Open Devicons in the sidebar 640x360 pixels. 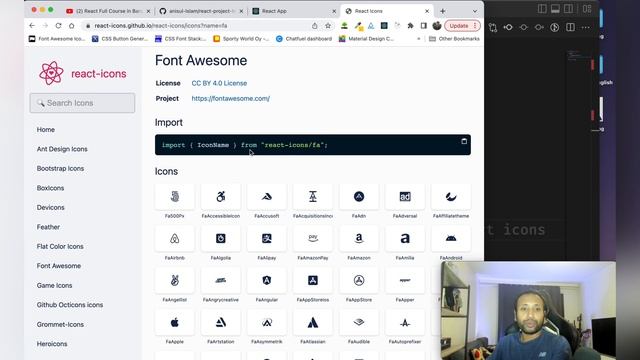click(x=51, y=207)
